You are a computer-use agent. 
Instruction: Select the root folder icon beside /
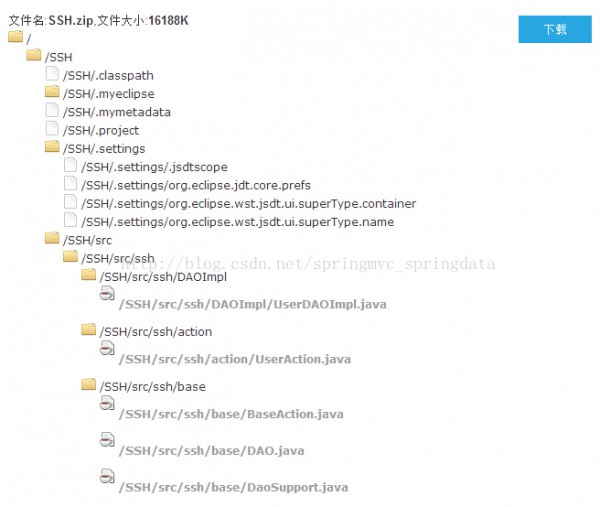click(x=15, y=37)
